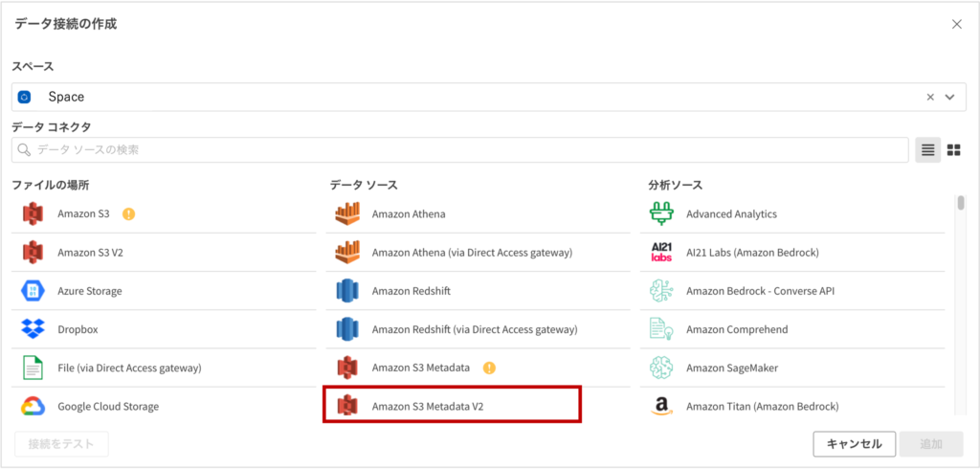The image size is (980, 469).
Task: Click the File via Direct Access gateway icon
Action: [x=33, y=368]
